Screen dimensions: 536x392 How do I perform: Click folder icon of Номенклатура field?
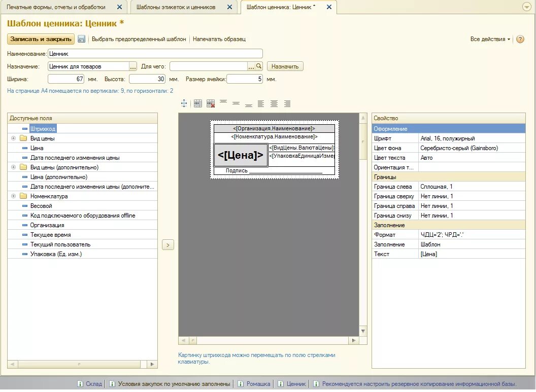[23, 196]
